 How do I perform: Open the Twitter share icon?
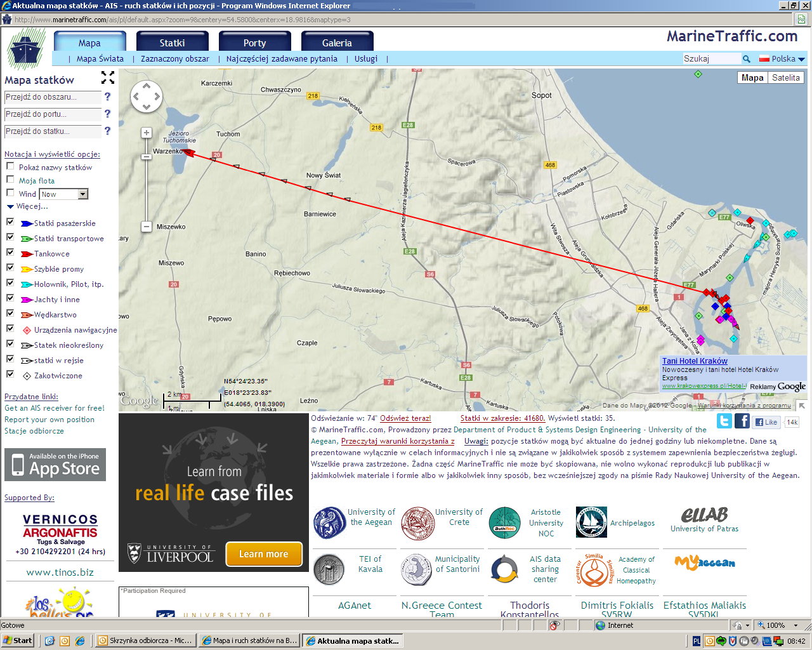pyautogui.click(x=724, y=421)
